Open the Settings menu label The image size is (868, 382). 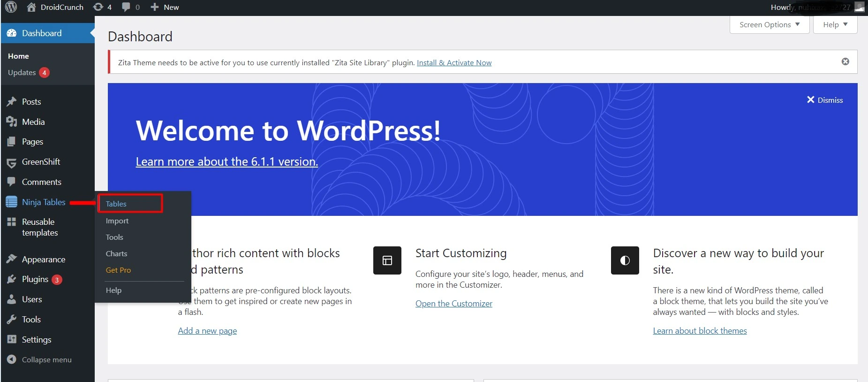(37, 340)
